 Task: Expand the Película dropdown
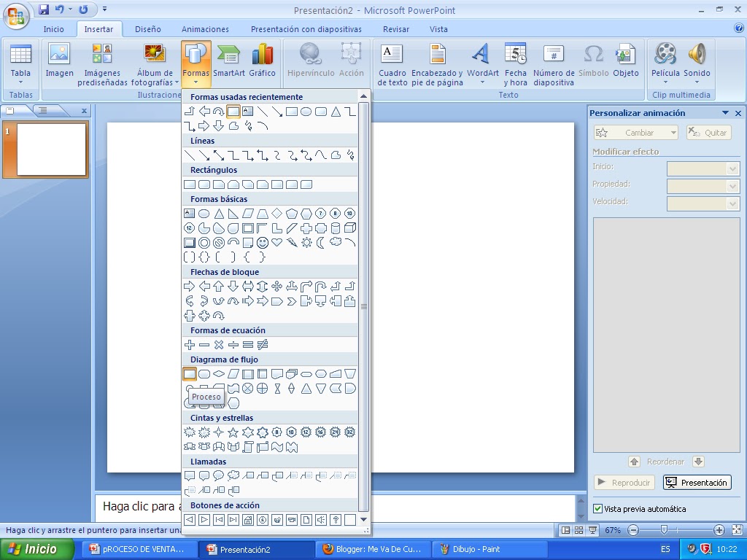pos(665,82)
